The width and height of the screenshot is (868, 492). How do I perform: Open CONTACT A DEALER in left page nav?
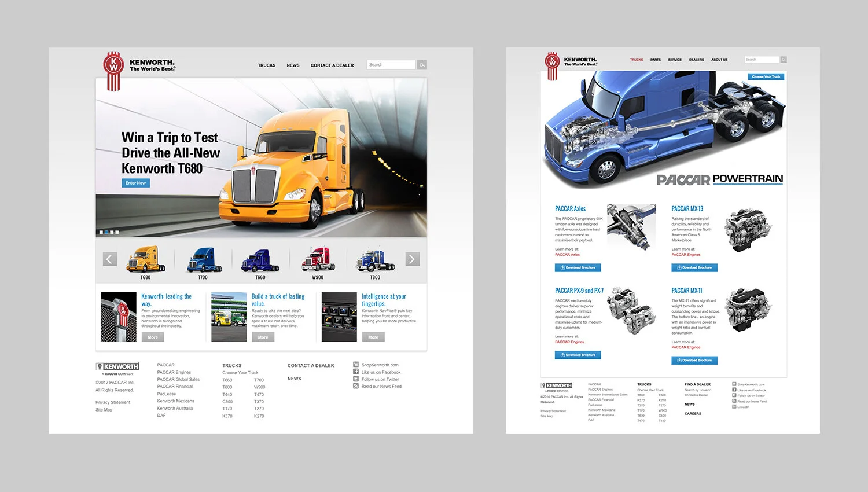(x=332, y=65)
